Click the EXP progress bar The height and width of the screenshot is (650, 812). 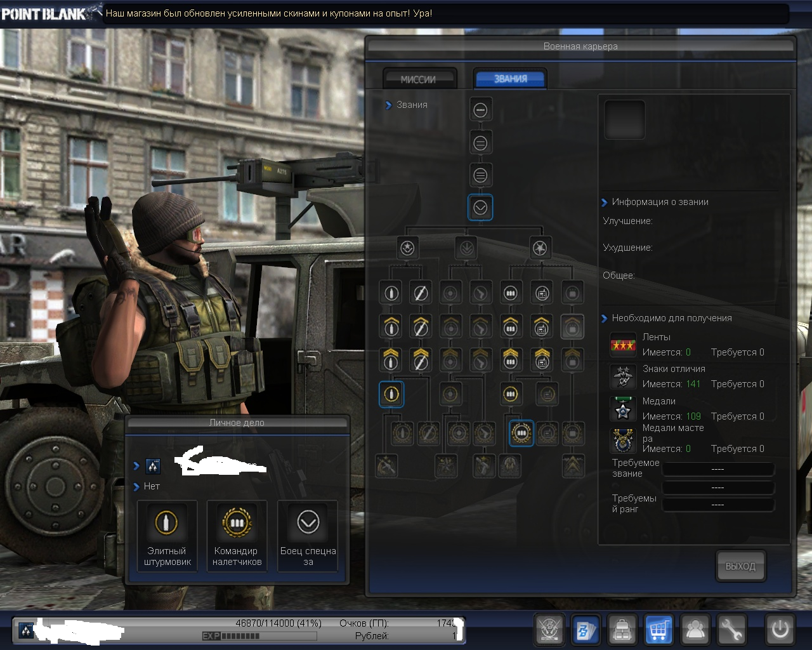[259, 636]
